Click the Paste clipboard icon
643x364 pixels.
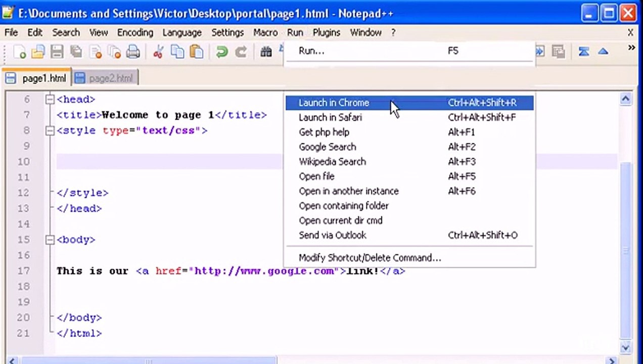tap(196, 52)
